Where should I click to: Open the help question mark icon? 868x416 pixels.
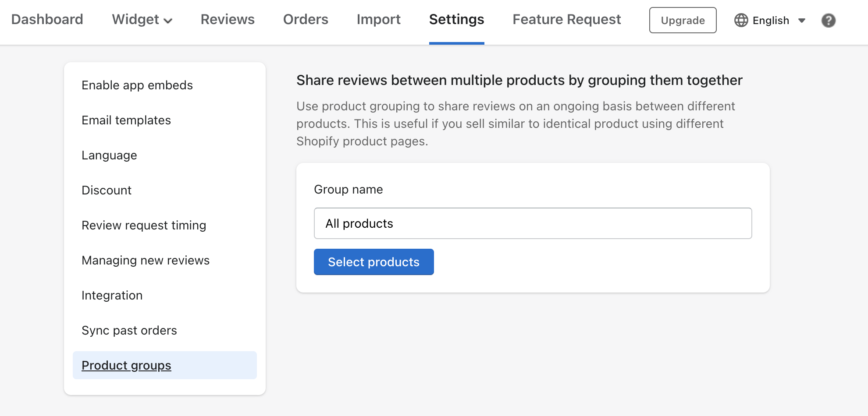tap(828, 20)
